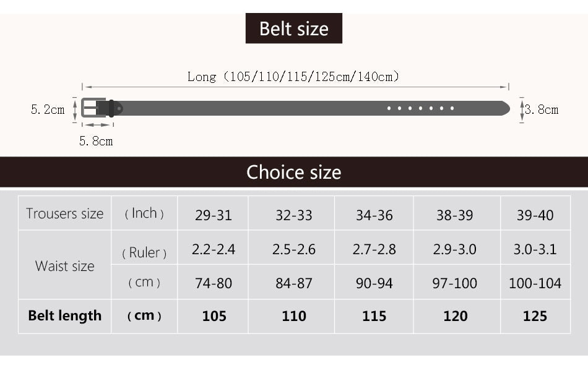Viewport: 588px width, 368px height.
Task: Click the 34-36 trousers size cell
Action: 374,215
